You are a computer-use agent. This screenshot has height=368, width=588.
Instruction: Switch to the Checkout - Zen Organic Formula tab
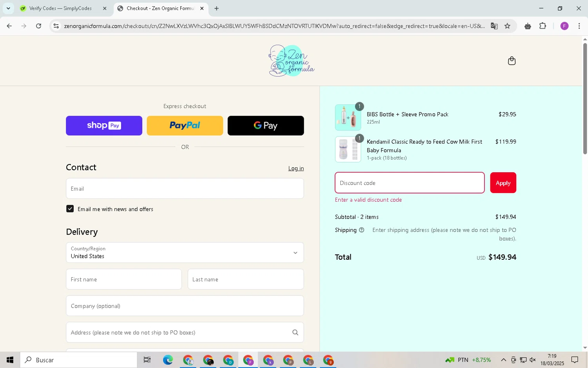point(161,8)
